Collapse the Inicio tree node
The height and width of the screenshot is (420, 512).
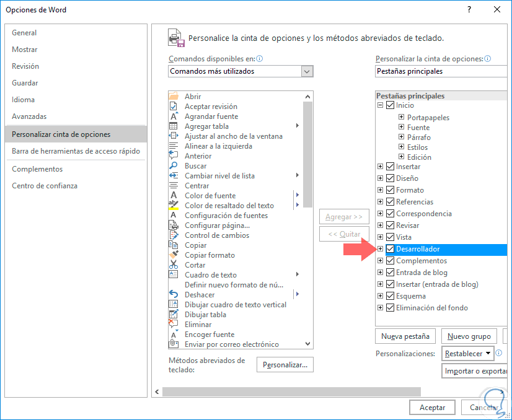tap(380, 105)
